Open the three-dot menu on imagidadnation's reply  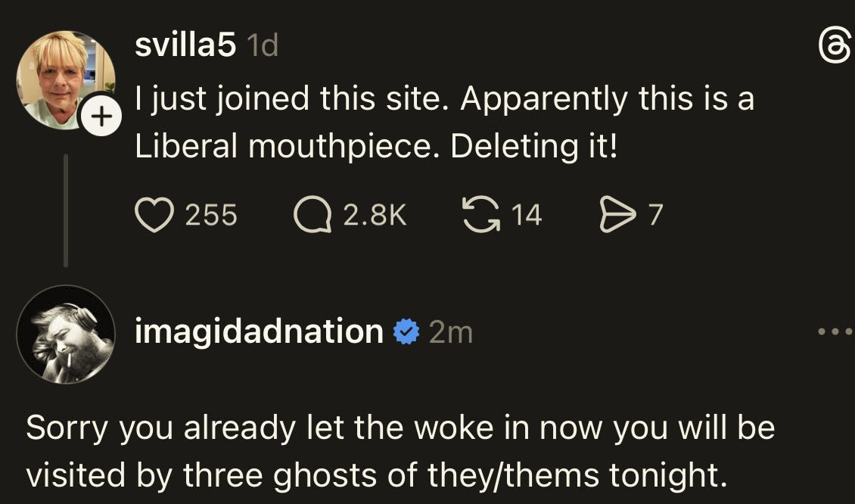point(835,331)
